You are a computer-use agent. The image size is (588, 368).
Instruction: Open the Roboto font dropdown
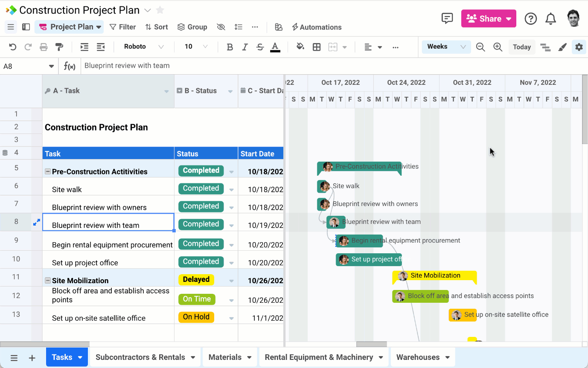click(145, 47)
